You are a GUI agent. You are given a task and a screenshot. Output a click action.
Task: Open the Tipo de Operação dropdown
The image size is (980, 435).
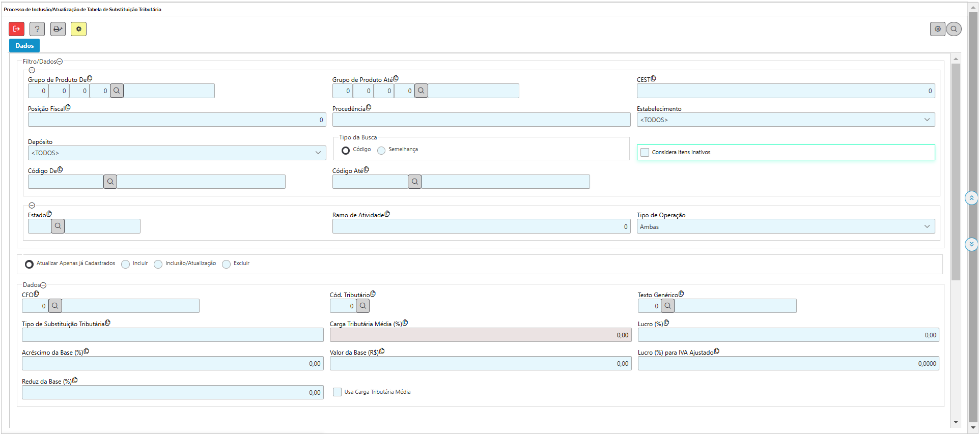pos(785,226)
